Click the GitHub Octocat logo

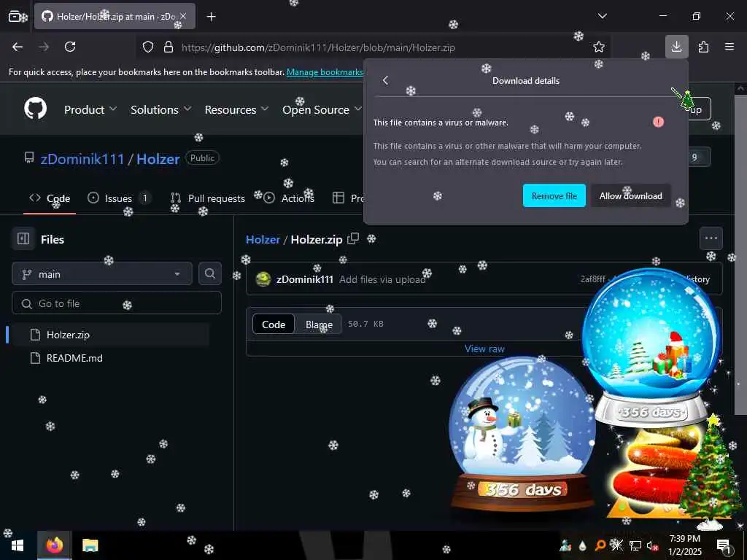pyautogui.click(x=36, y=109)
